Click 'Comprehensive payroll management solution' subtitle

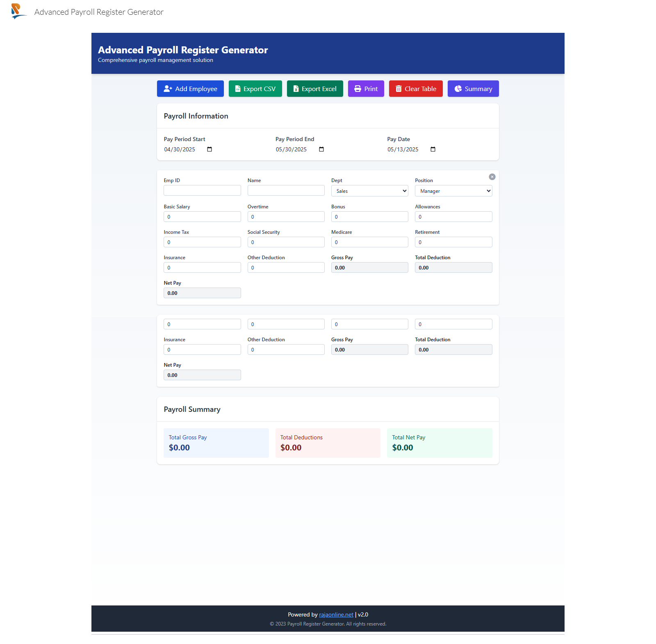click(155, 60)
